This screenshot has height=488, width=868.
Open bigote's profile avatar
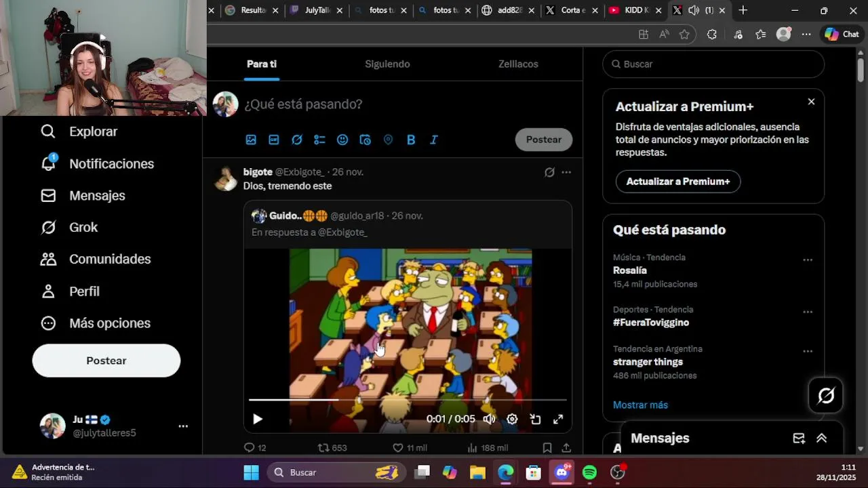point(226,179)
